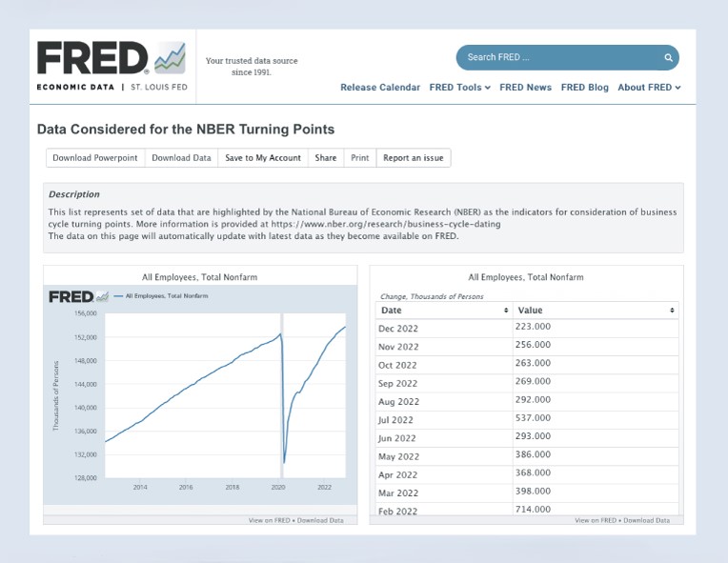Click the Date column header
The image size is (728, 563).
point(444,310)
